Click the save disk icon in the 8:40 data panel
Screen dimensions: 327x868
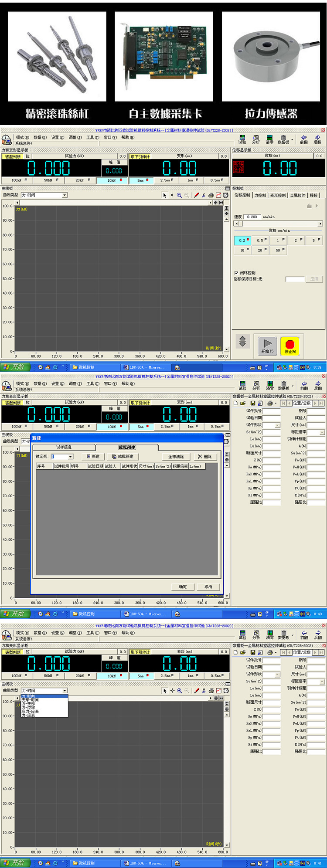[253, 403]
